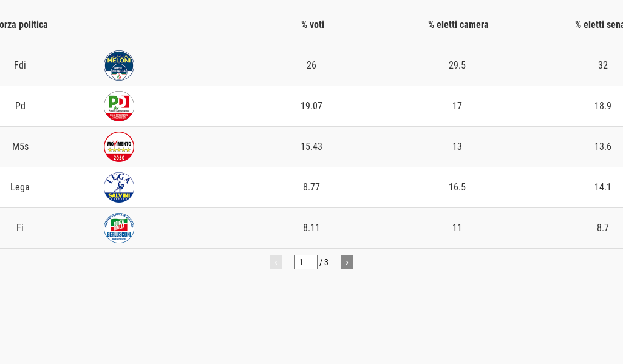
Task: Click the Partito Democratico party logo
Action: tap(119, 106)
